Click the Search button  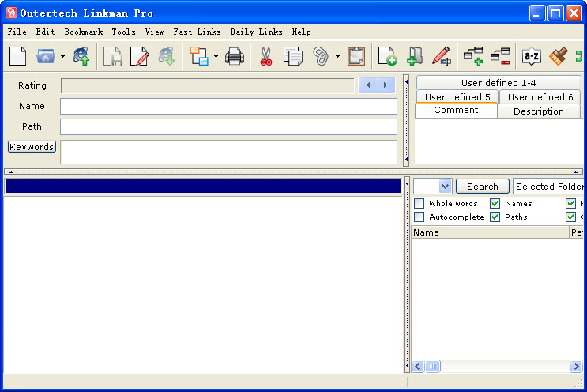(483, 186)
